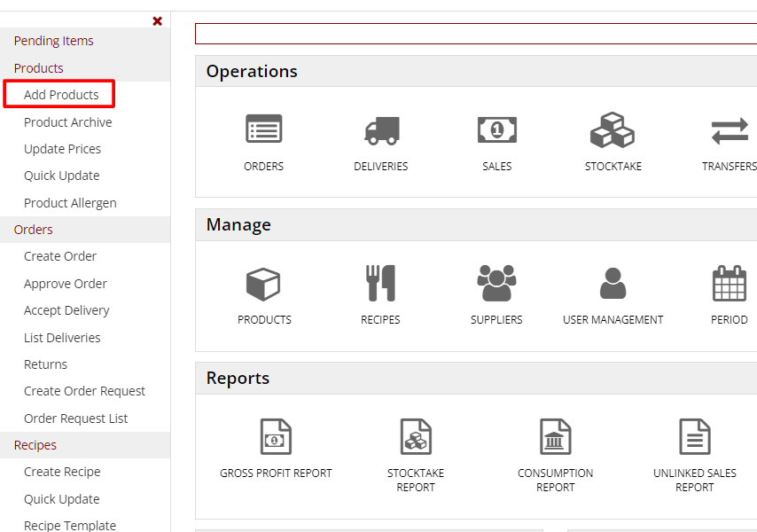Open the User Management icon
The image size is (757, 532).
(613, 284)
